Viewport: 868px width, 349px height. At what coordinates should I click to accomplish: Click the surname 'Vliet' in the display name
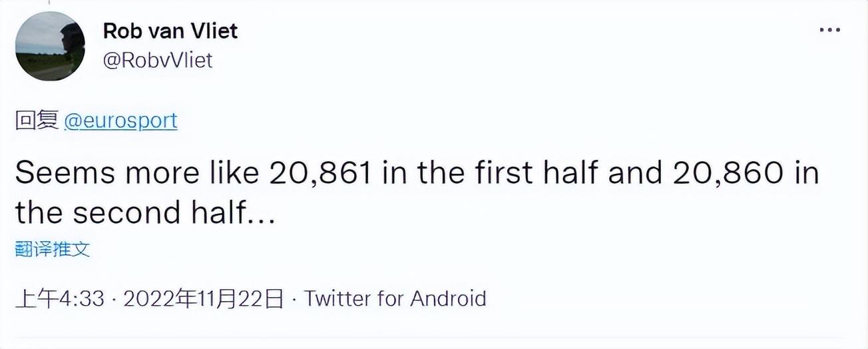(x=214, y=30)
